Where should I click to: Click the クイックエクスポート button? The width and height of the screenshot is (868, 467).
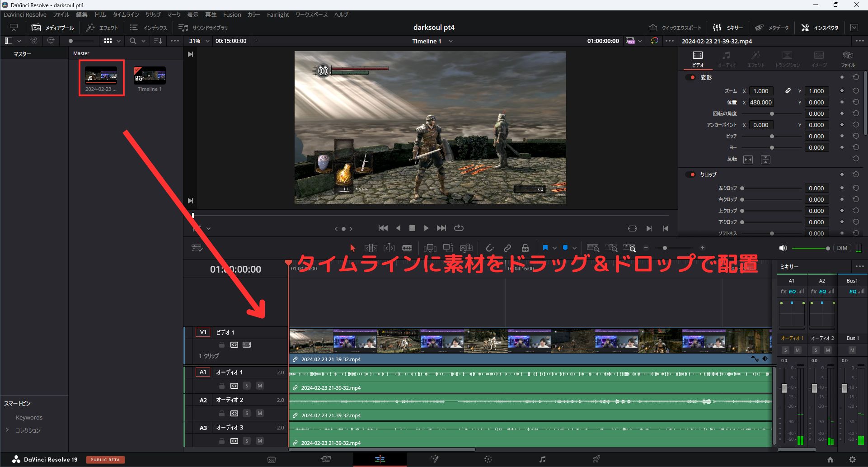(674, 27)
